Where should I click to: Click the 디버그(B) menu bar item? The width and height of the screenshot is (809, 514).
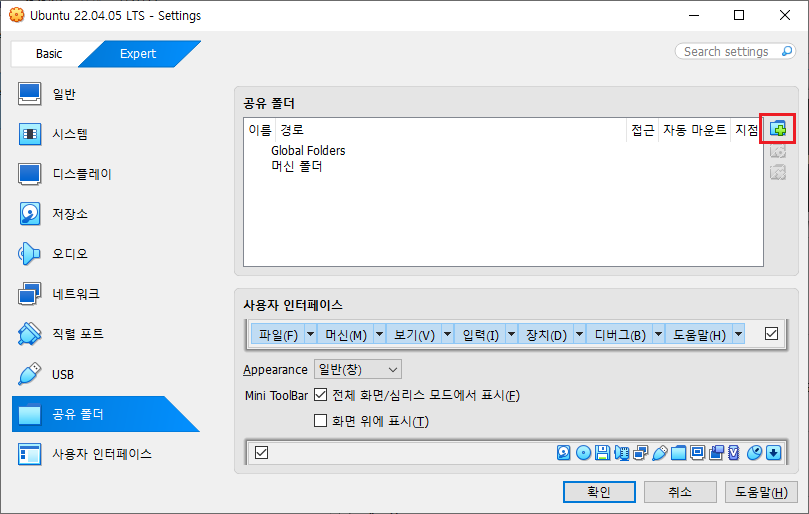(620, 335)
